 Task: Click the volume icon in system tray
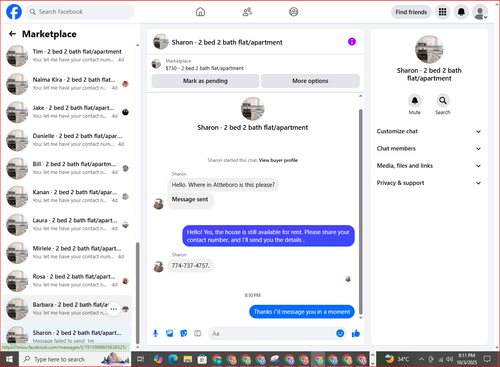[x=450, y=359]
